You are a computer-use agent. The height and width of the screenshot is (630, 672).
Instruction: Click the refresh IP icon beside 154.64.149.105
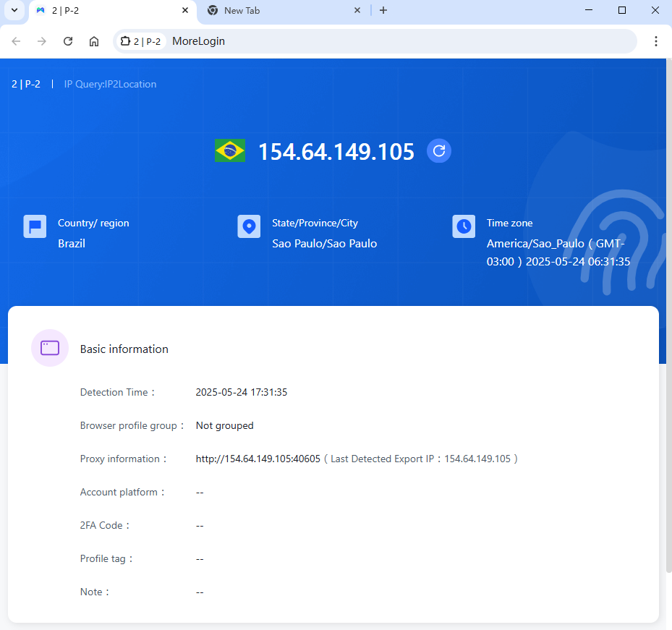point(438,151)
